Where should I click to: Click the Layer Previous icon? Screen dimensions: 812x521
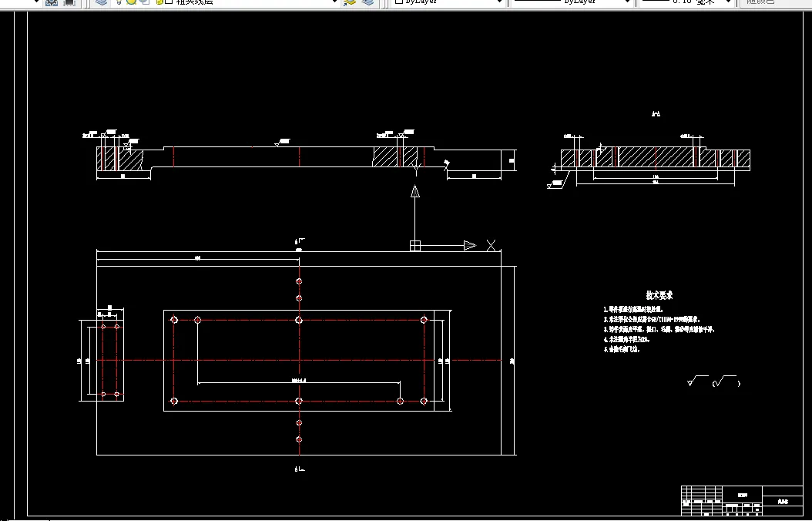(367, 2)
